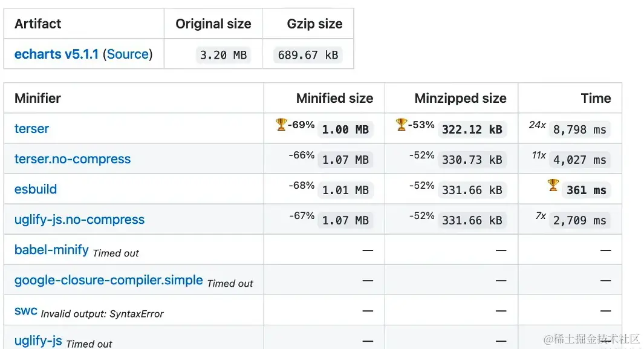Image resolution: width=644 pixels, height=349 pixels.
Task: Click the Time column header
Action: tap(596, 99)
